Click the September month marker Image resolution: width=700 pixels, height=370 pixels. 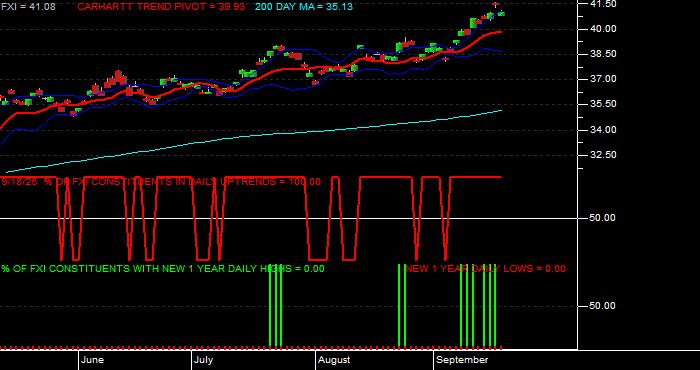[462, 360]
